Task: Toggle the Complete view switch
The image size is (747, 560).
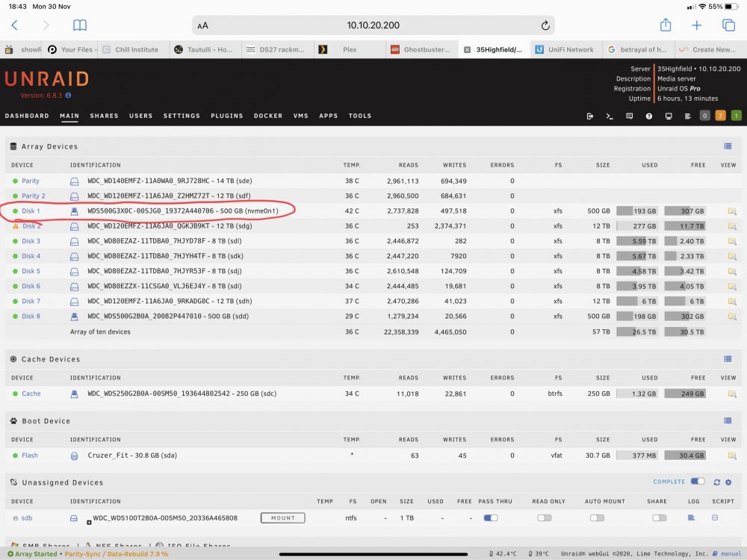Action: [x=698, y=482]
